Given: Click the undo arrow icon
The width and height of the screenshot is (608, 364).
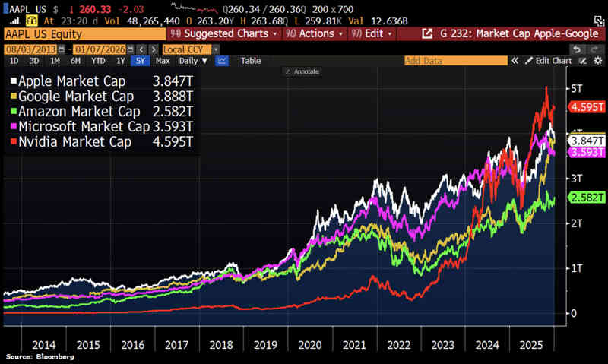Looking at the screenshot, I should coord(577,49).
